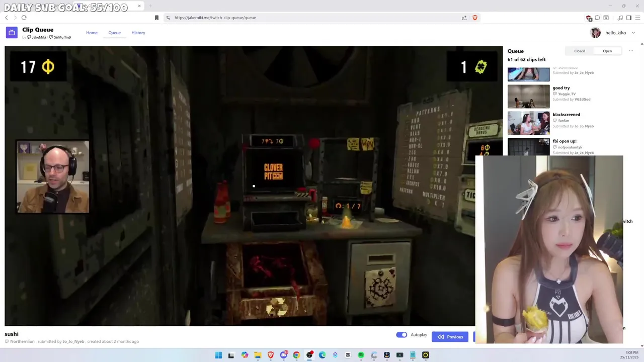
Task: Open the music note playlist icon
Action: 620,18
